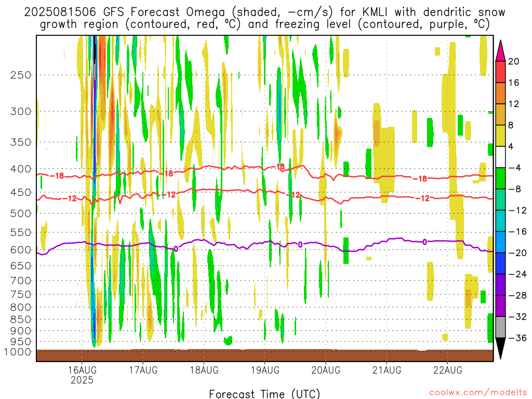532x399 pixels.
Task: Click the violet -32-to--28 colorbar swatch
Action: pyautogui.click(x=500, y=306)
